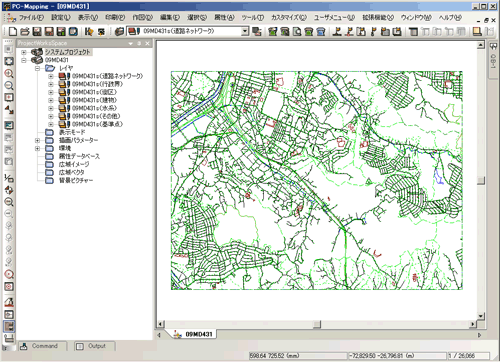The image size is (500, 362).
Task: Select the 09MD431s(街区) layer
Action: tap(94, 92)
